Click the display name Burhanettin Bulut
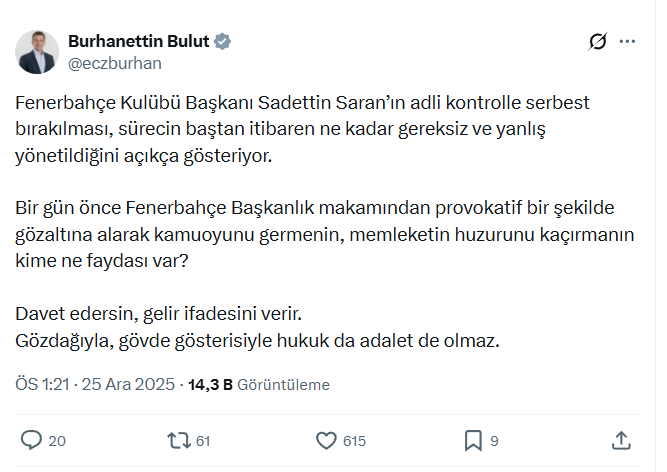The width and height of the screenshot is (667, 472). (x=138, y=41)
